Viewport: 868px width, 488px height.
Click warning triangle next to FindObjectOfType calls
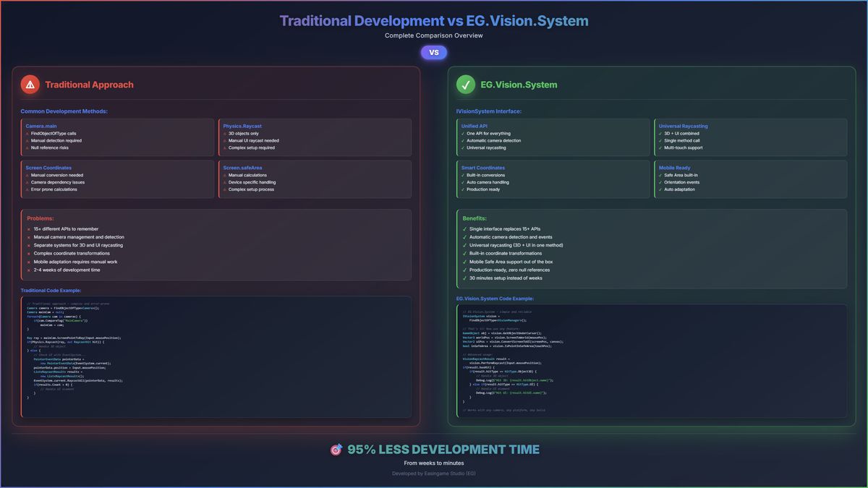[27, 134]
